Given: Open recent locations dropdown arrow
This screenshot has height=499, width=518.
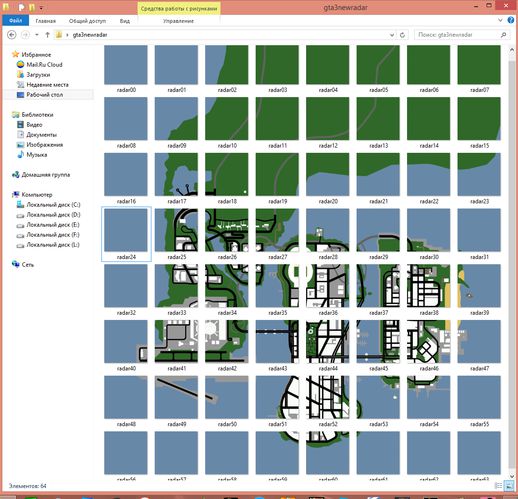Looking at the screenshot, I should click(37, 35).
